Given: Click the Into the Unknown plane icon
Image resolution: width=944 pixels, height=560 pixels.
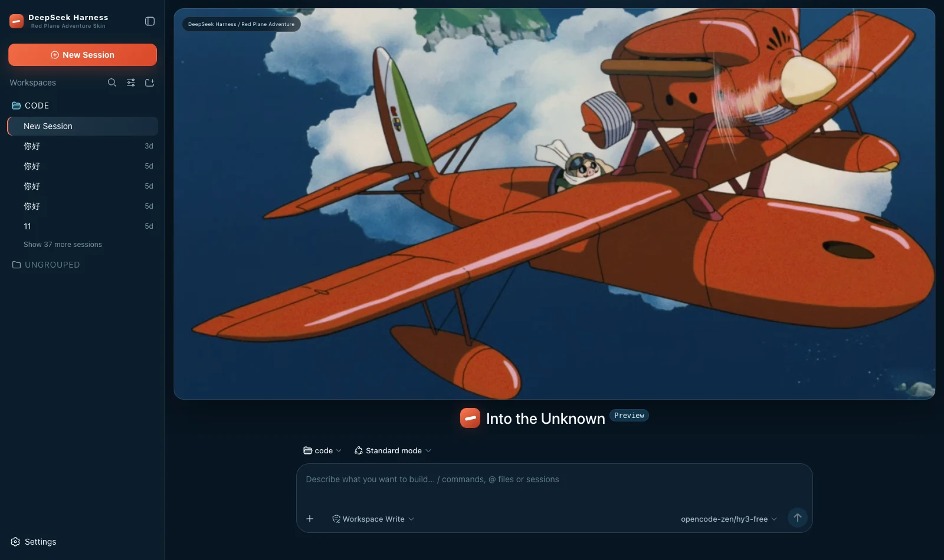Looking at the screenshot, I should (470, 418).
